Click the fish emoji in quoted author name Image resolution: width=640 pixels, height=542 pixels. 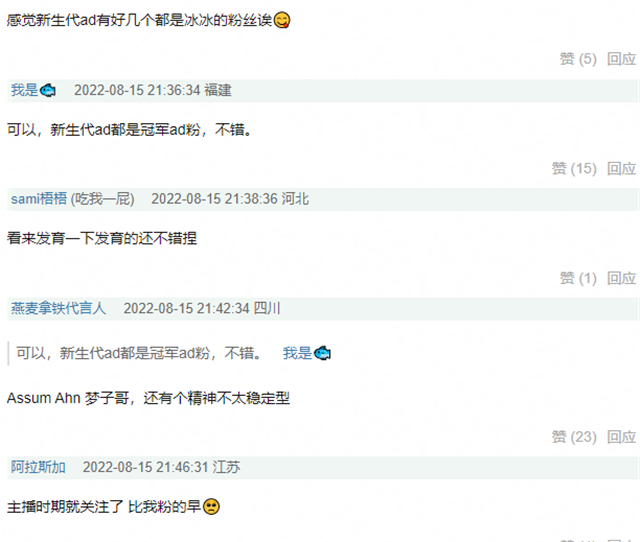click(x=322, y=353)
